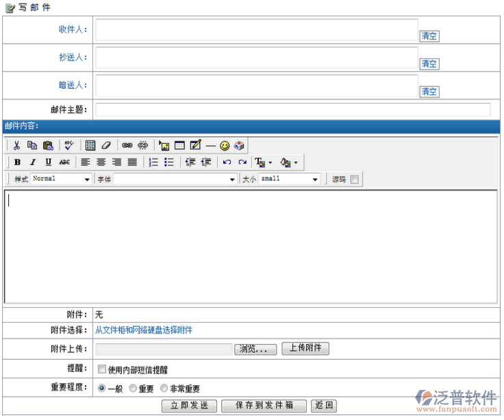The height and width of the screenshot is (420, 504).
Task: Toggle bold formatting
Action: (x=17, y=163)
